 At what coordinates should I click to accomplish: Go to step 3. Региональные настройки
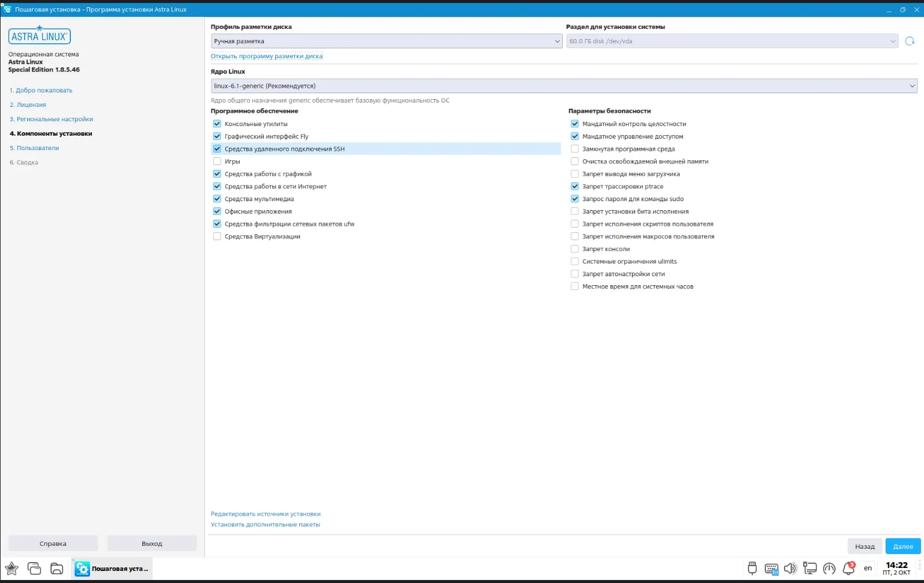(x=51, y=119)
